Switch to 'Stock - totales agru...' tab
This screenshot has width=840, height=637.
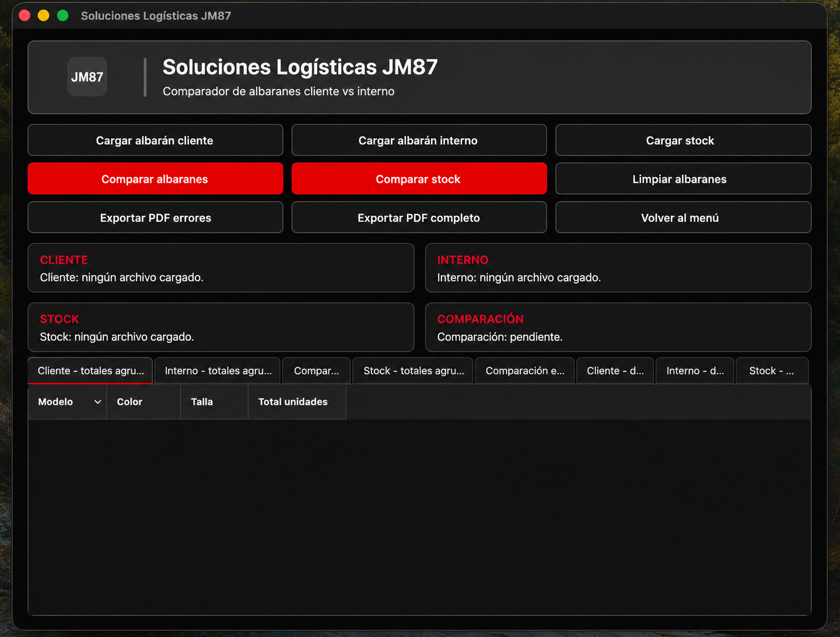pos(413,370)
